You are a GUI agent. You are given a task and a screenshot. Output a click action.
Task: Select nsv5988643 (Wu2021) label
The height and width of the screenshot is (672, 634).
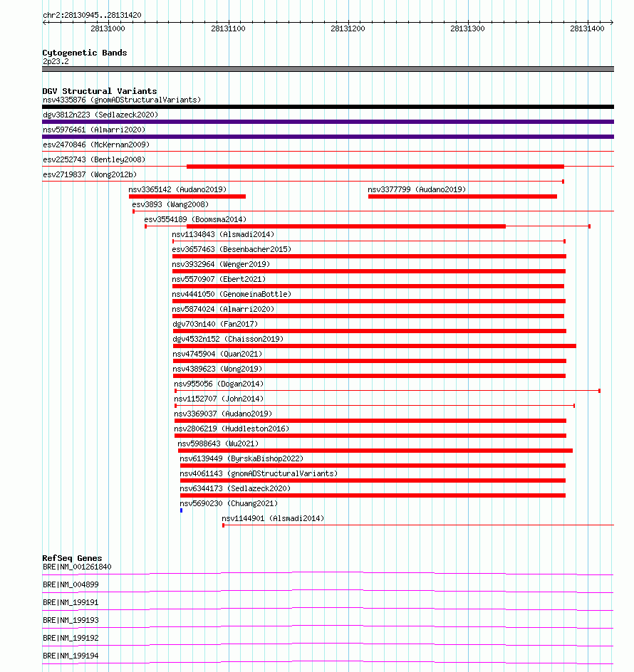tap(219, 444)
